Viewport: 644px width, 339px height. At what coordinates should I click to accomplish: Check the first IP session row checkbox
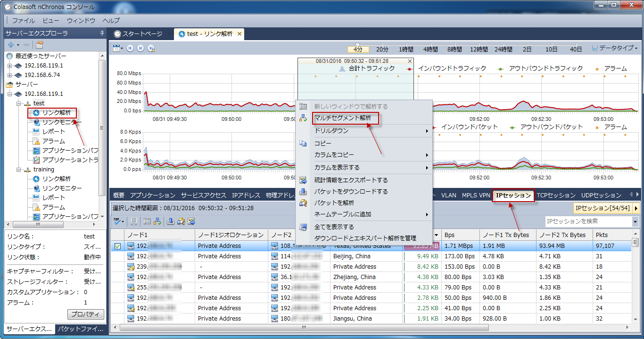click(118, 246)
